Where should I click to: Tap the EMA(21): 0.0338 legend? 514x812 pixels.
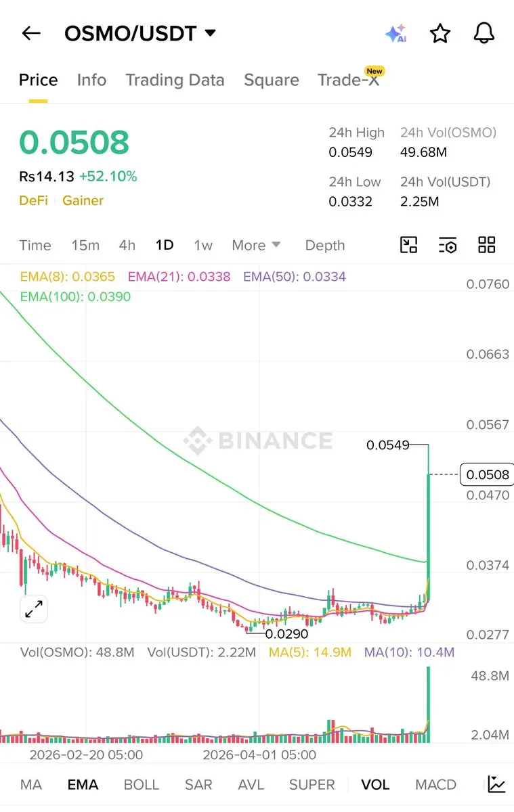pos(179,276)
